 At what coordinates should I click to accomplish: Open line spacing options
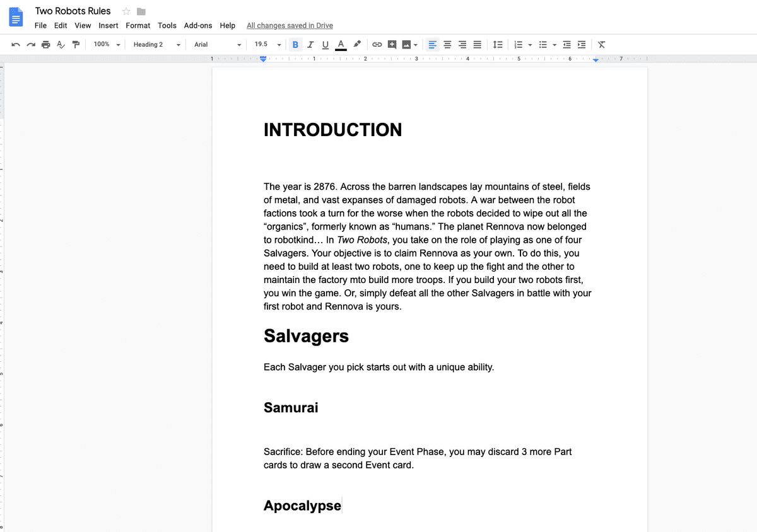point(498,45)
